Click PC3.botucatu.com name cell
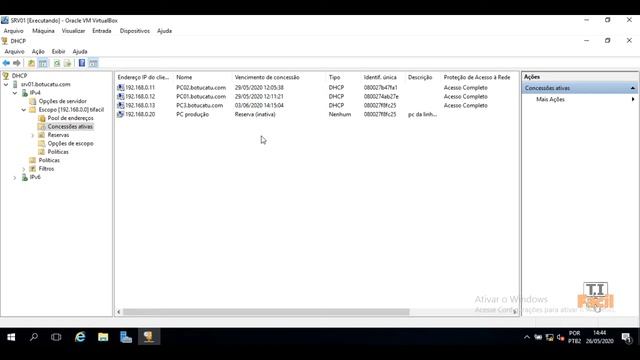Viewport: 640px width, 360px height. 200,105
